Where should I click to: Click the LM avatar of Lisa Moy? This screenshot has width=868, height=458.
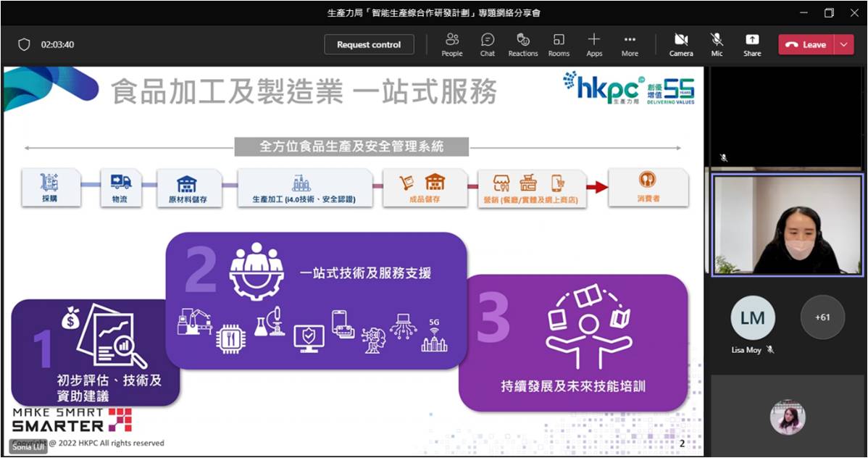[753, 318]
